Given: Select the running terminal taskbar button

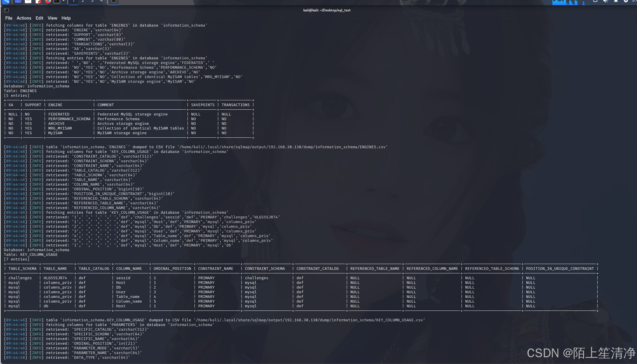Looking at the screenshot, I should tap(114, 1).
